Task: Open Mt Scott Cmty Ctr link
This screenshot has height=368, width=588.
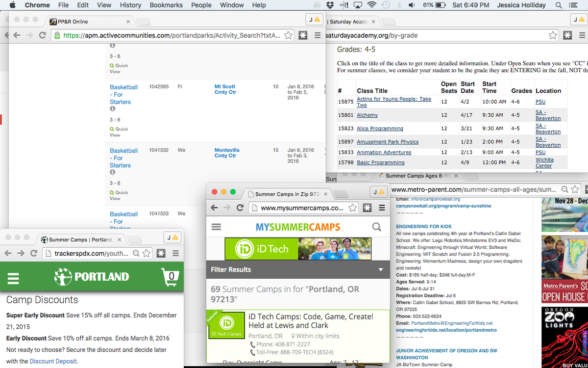Action: coord(225,89)
